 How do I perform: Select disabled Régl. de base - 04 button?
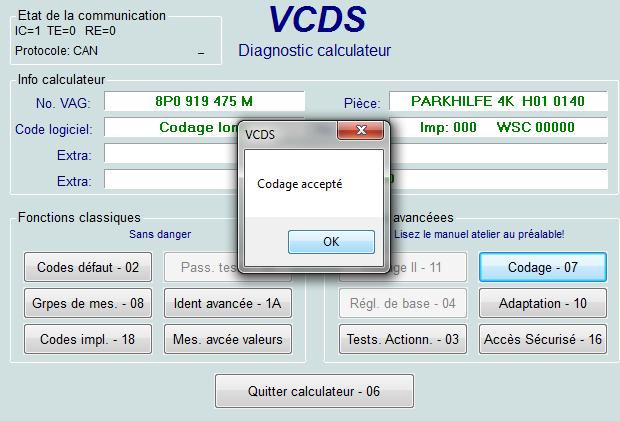(x=403, y=303)
